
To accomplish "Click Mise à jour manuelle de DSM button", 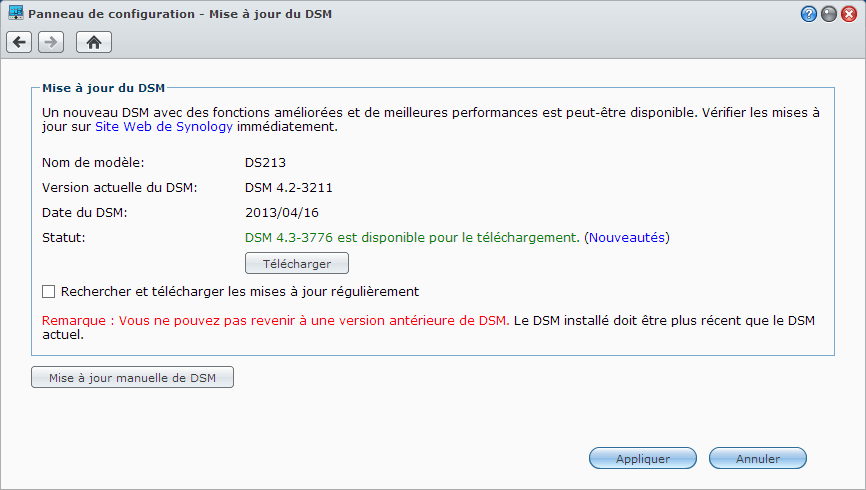I will [x=133, y=378].
